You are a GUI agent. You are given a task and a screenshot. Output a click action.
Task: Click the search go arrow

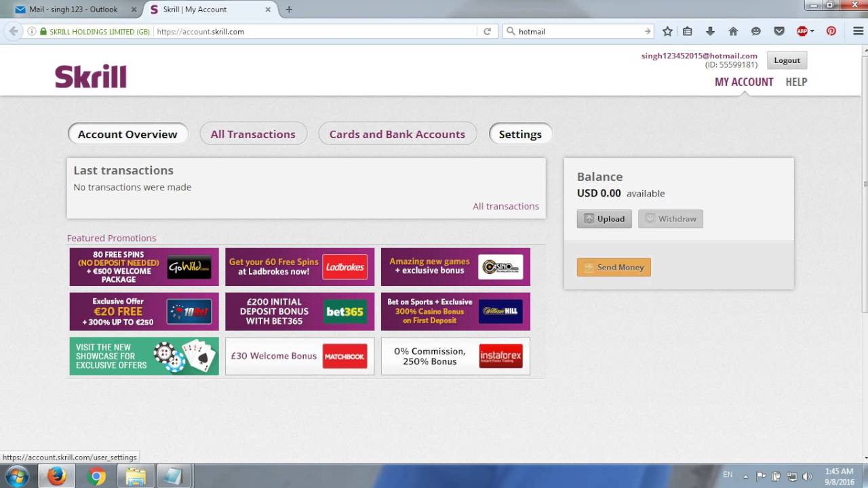tap(647, 31)
